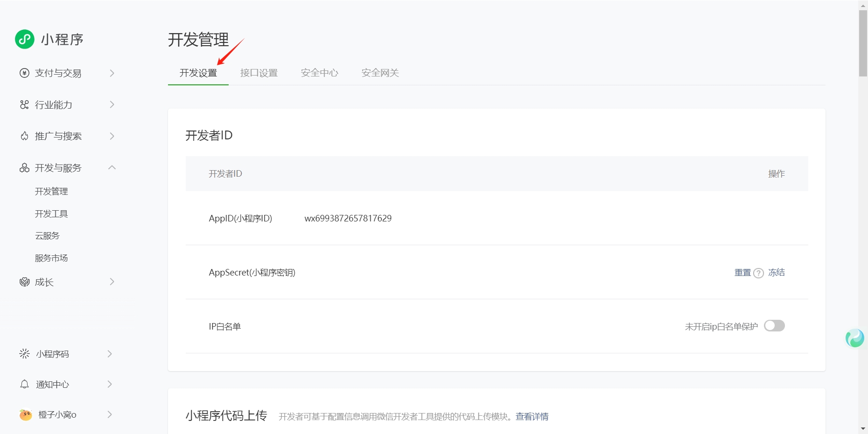The image size is (868, 434).
Task: Click the floating assistant icon at right edge
Action: (x=855, y=338)
